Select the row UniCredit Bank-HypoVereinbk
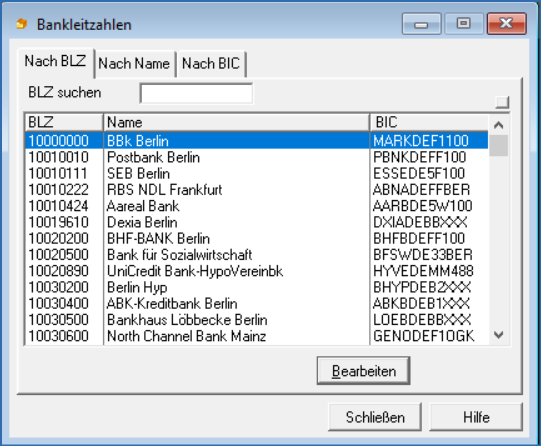Screen dimensions: 541x446 point(257,271)
